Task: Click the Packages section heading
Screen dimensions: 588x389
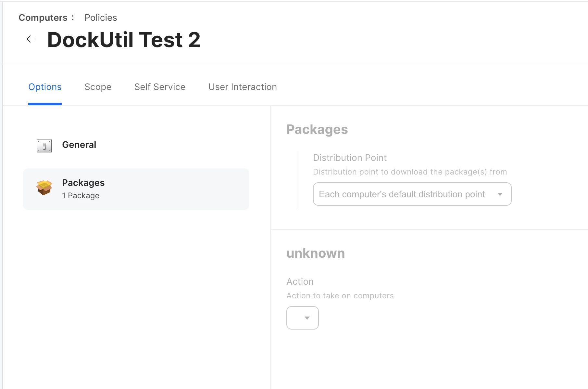Action: (317, 129)
